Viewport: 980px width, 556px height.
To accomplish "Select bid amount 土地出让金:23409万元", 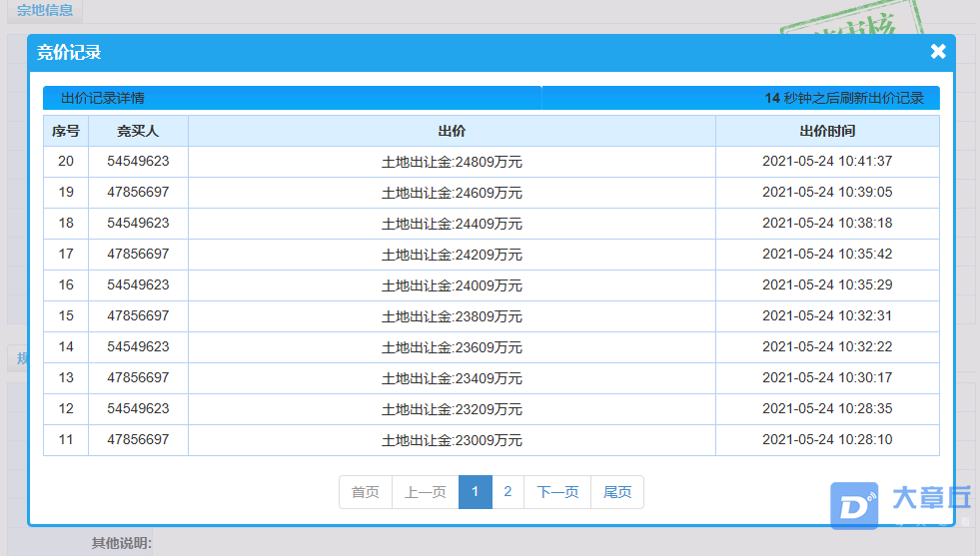I will pyautogui.click(x=452, y=378).
